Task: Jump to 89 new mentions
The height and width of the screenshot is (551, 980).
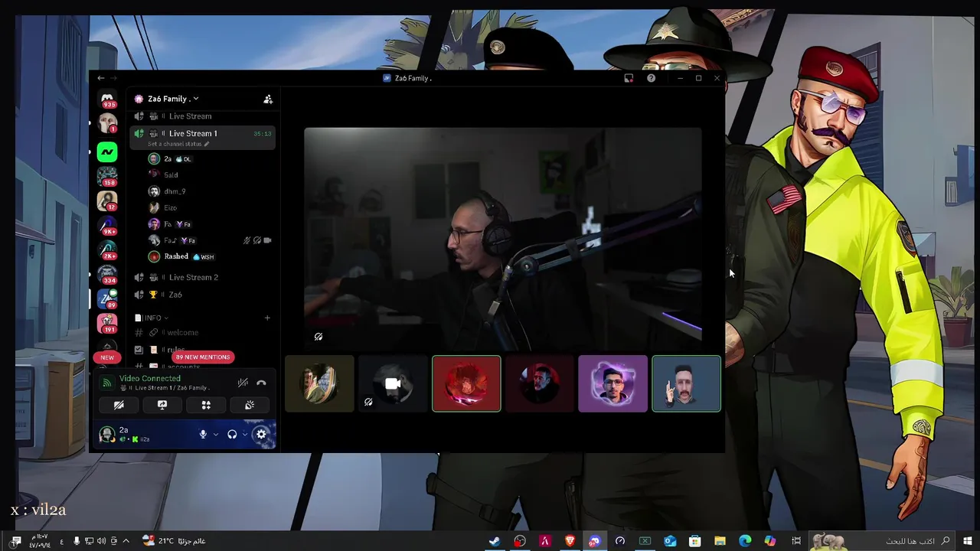Action: point(202,357)
